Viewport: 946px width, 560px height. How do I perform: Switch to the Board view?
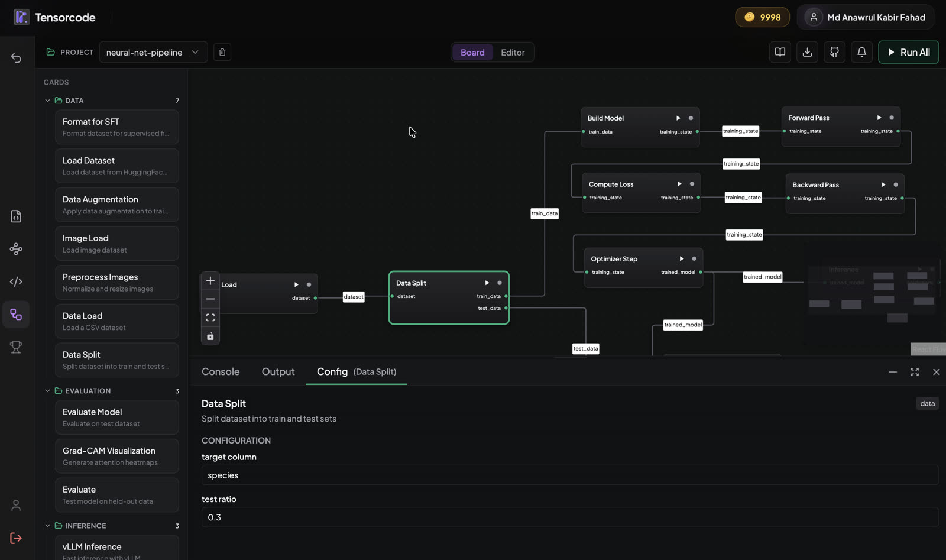click(472, 52)
